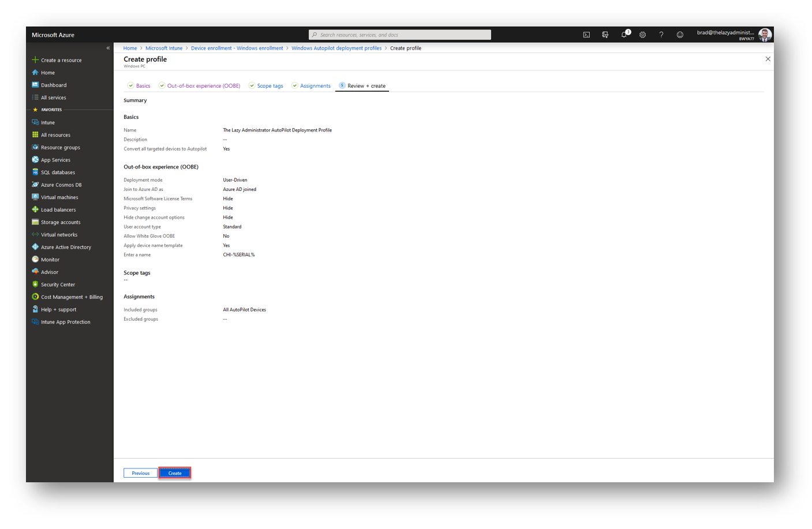812x529 pixels.
Task: Click the All services list icon
Action: 35,97
